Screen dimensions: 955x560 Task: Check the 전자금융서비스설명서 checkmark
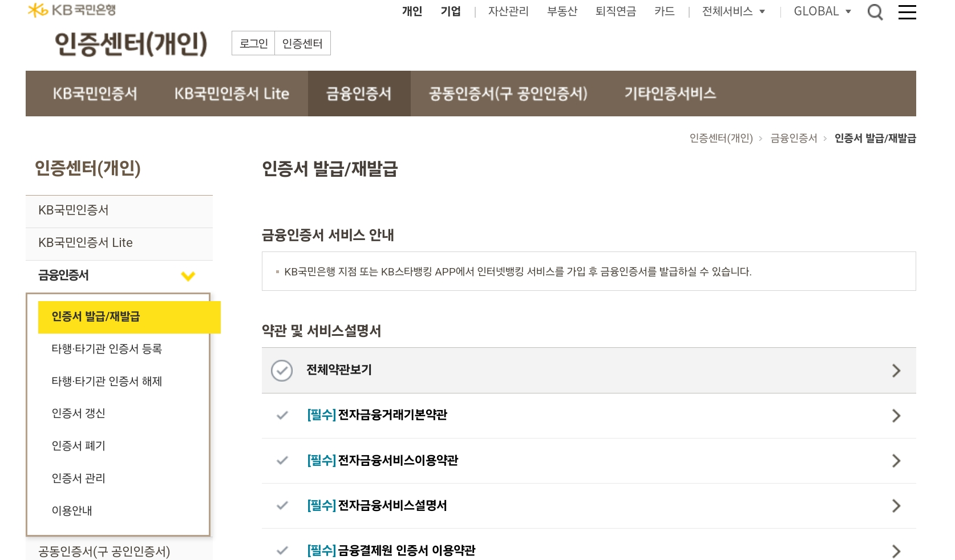click(x=282, y=506)
